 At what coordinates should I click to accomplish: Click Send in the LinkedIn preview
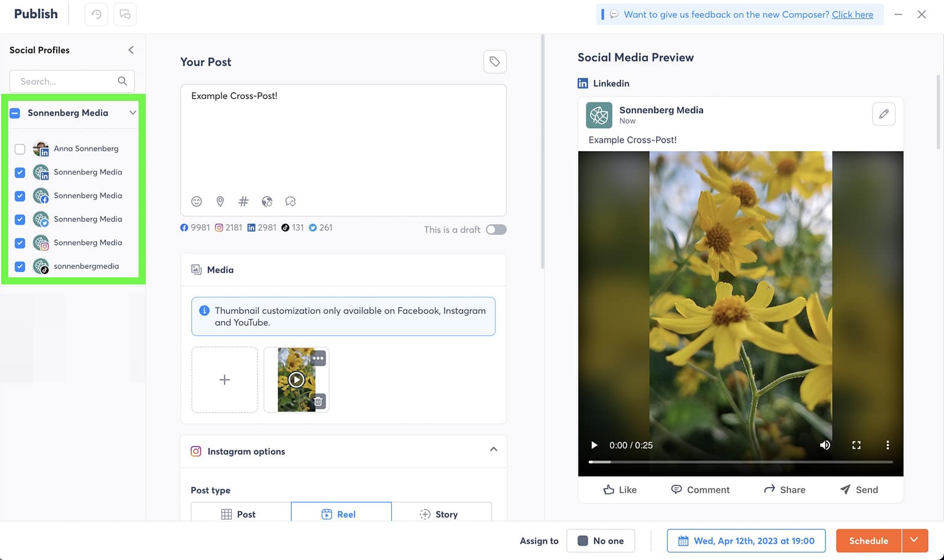click(859, 490)
